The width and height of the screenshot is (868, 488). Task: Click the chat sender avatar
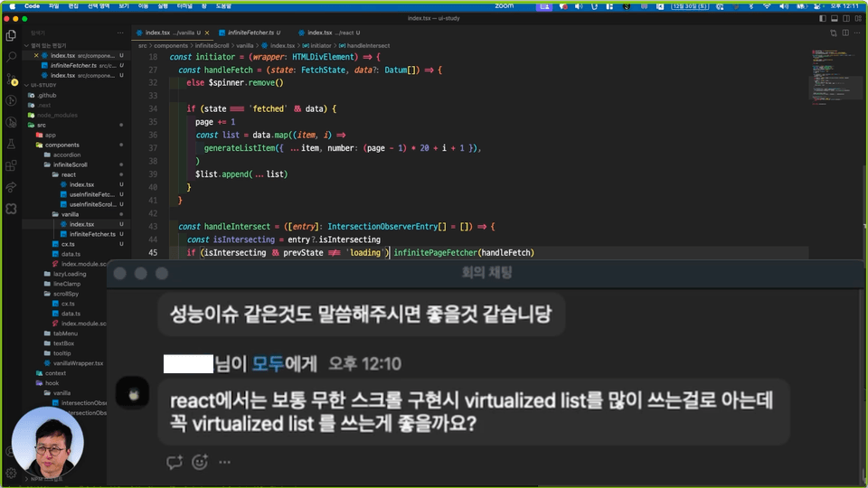point(133,394)
